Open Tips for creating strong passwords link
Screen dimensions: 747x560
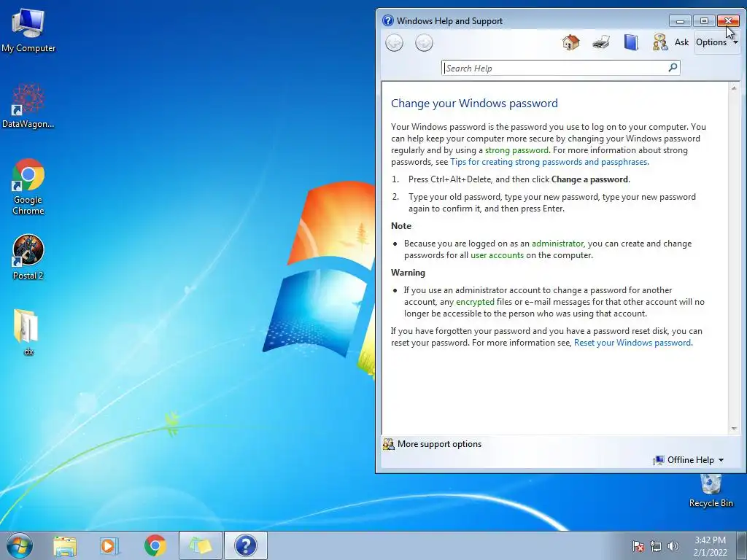[549, 162]
